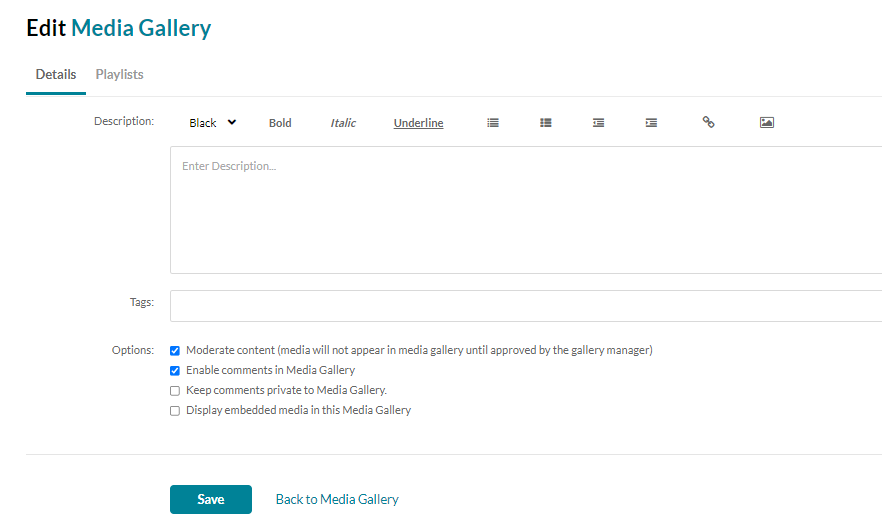882x530 pixels.
Task: Follow the Back to Media Gallery link
Action: pyautogui.click(x=337, y=499)
